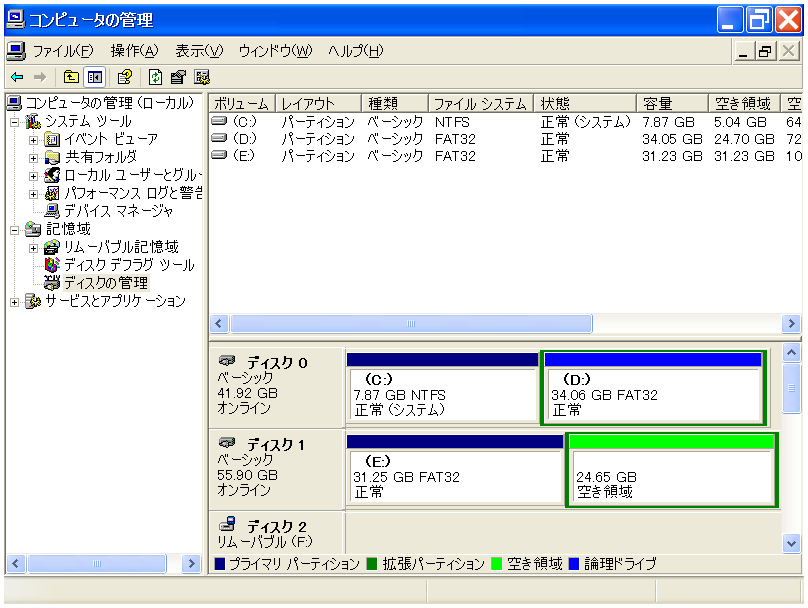The width and height of the screenshot is (808, 608).
Task: Expand the 共有フォルダ node
Action: 33,158
